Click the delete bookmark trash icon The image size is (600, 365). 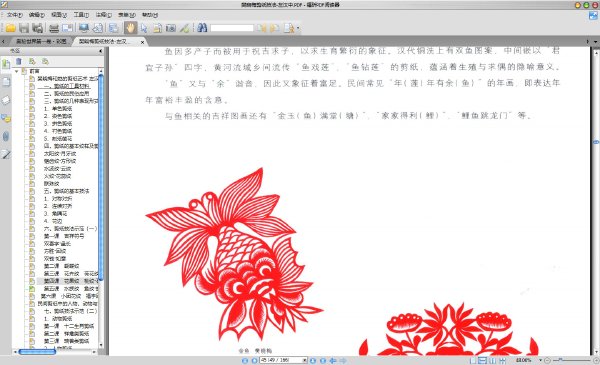18,61
